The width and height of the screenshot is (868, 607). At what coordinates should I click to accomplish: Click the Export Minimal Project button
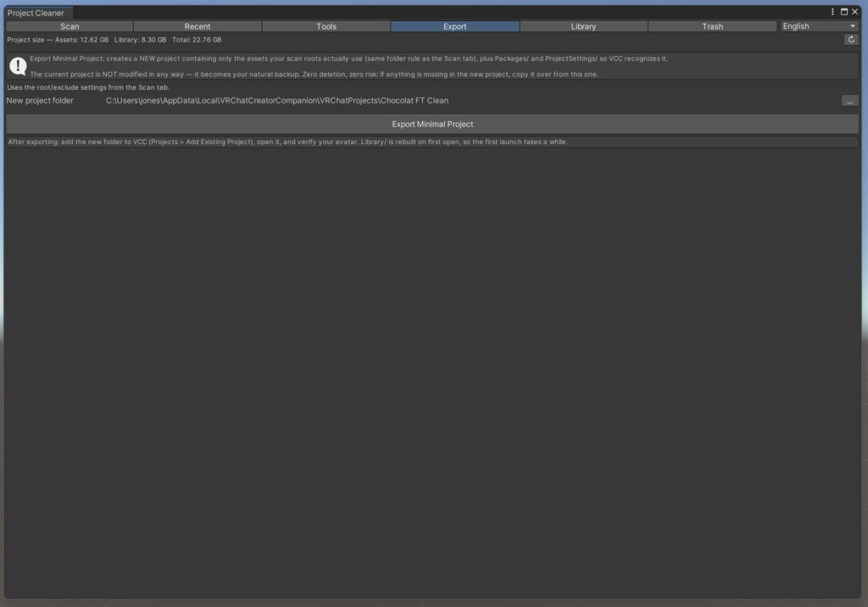pos(432,124)
